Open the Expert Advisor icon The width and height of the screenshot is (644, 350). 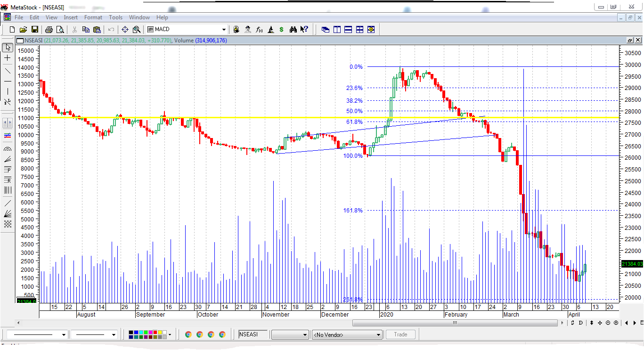(x=236, y=29)
